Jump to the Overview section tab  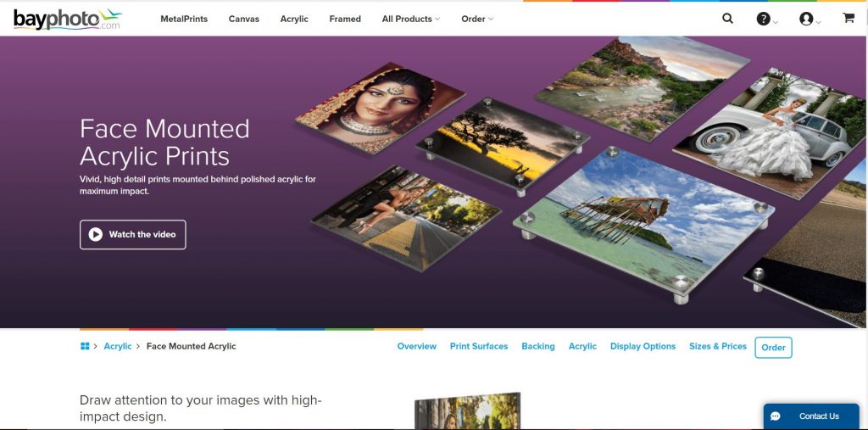pyautogui.click(x=417, y=346)
